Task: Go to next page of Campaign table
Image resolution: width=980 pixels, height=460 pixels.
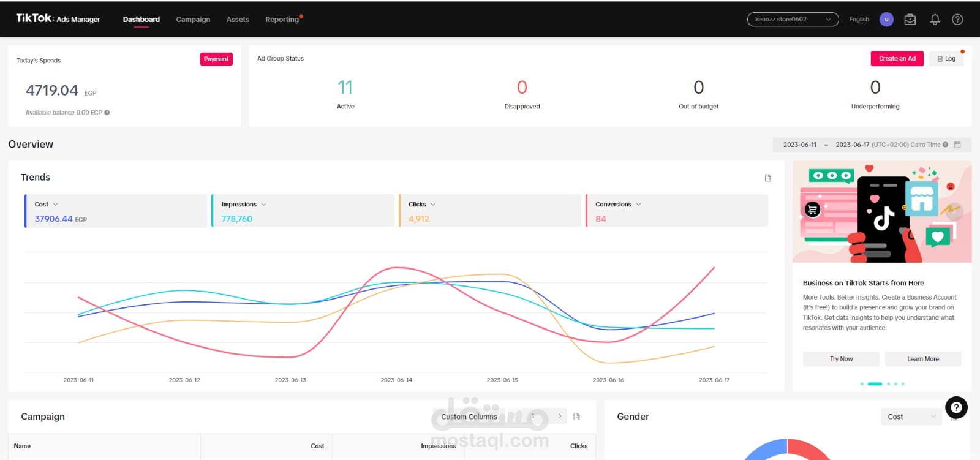Action: click(x=560, y=416)
